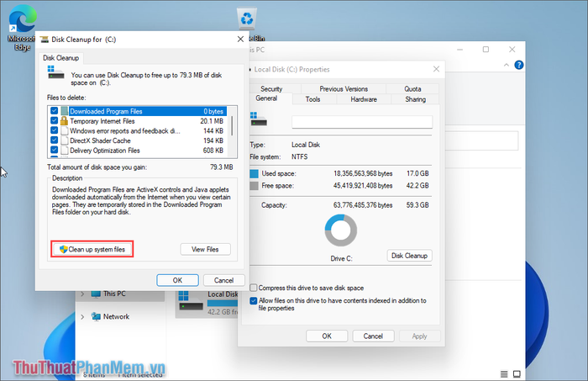Select the DirectX Shader Cache row text

click(100, 140)
